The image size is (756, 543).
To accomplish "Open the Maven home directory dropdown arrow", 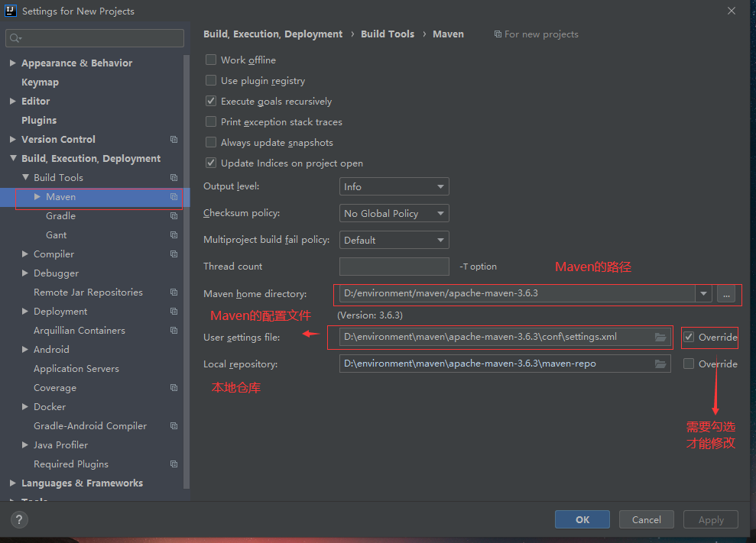I will coord(703,293).
